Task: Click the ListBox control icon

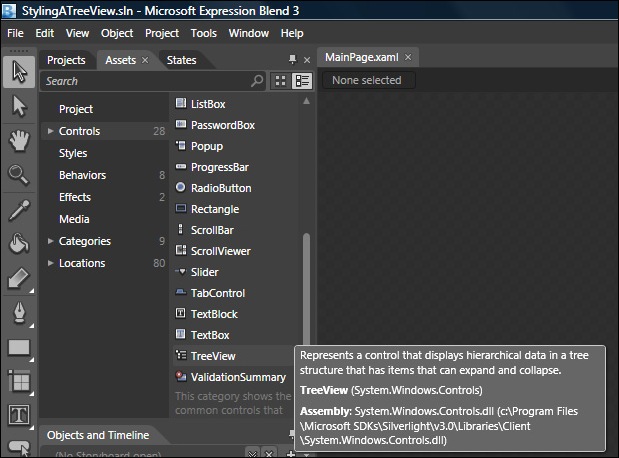Action: click(x=181, y=103)
